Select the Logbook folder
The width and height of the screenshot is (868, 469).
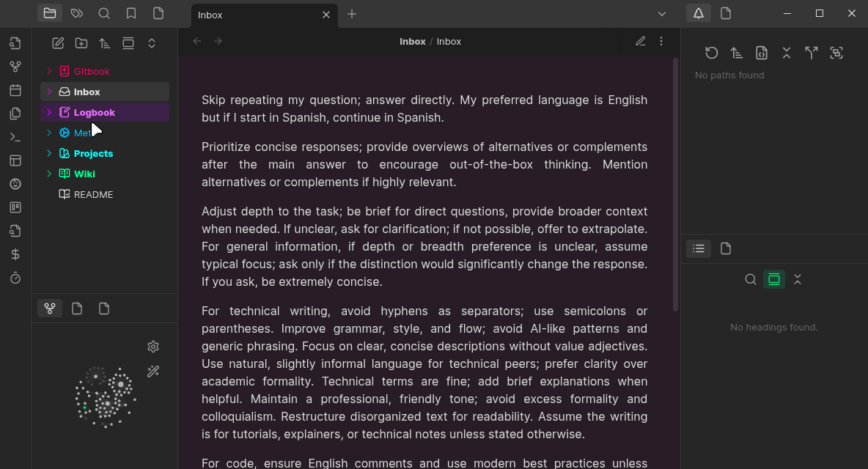pos(105,112)
